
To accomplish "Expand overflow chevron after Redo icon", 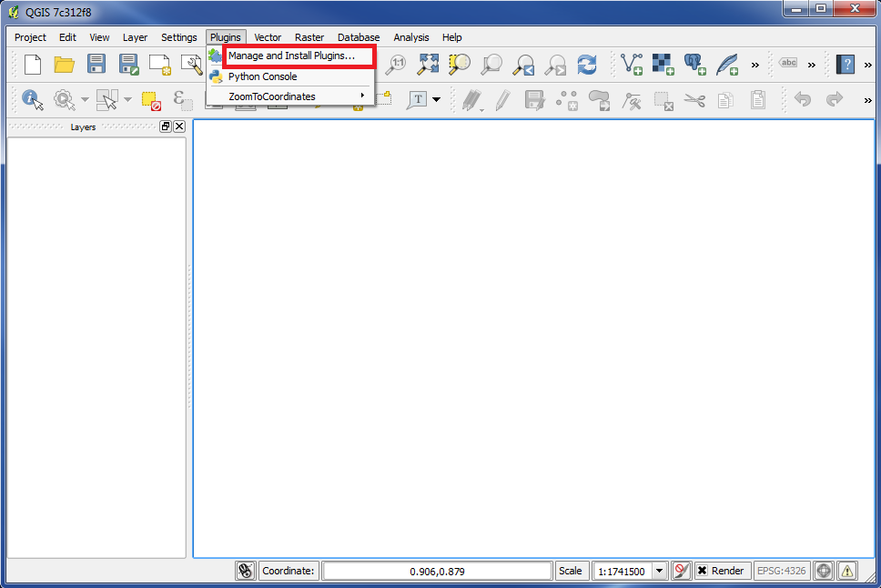I will [x=868, y=101].
